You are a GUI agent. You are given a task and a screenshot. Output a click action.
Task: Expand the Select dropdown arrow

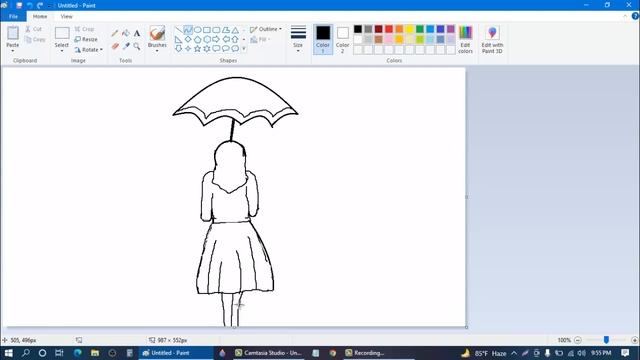[x=62, y=51]
